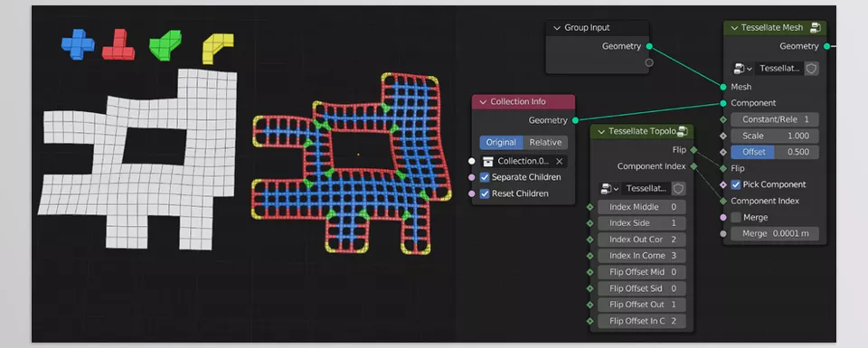Click the Tessellat... name field in Tessellate Topology
This screenshot has height=348, width=868.
click(x=646, y=189)
